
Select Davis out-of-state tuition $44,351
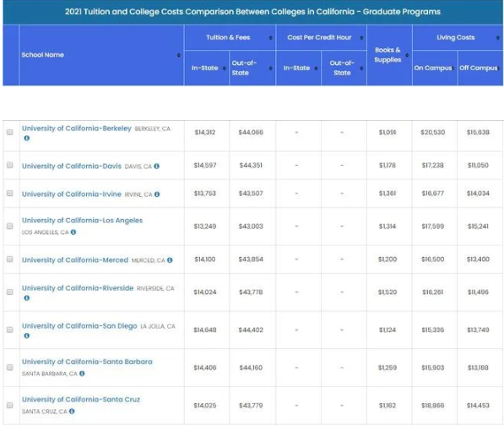[251, 165]
